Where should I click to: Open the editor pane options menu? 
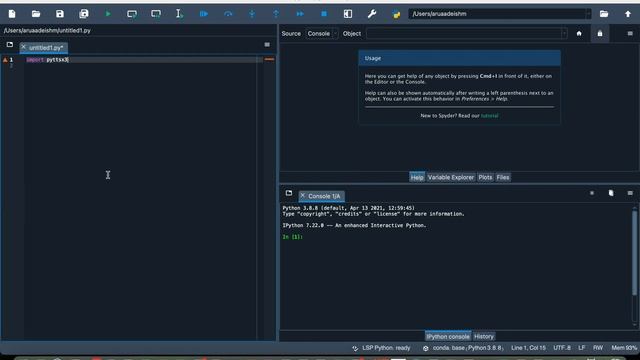(x=267, y=44)
